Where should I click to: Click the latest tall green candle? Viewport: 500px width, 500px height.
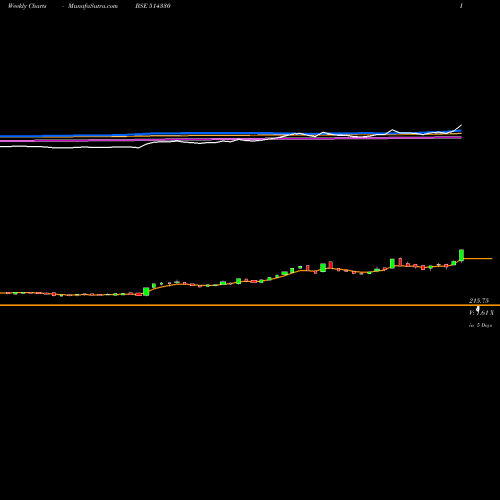tap(462, 255)
